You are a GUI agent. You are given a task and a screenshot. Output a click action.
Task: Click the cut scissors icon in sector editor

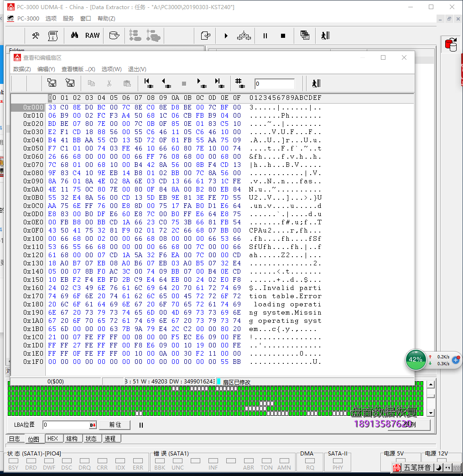109,83
